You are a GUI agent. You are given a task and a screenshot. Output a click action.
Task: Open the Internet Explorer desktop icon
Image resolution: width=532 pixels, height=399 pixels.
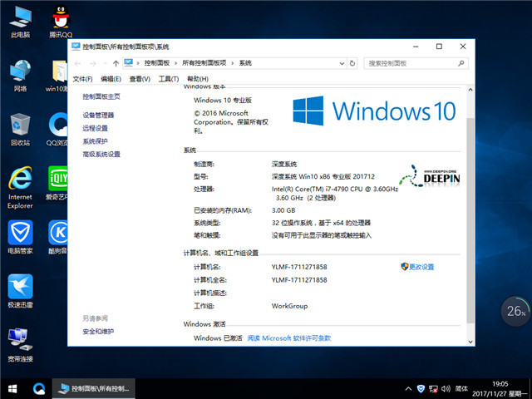coord(20,187)
